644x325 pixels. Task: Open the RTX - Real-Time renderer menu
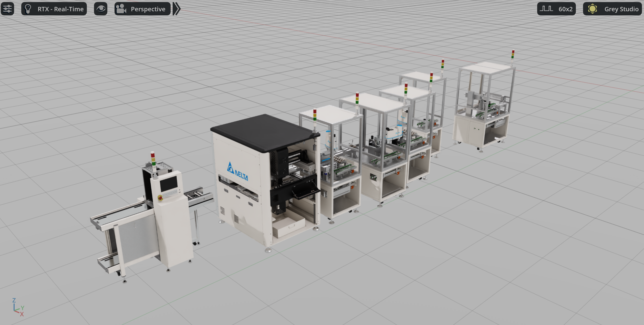tap(54, 9)
